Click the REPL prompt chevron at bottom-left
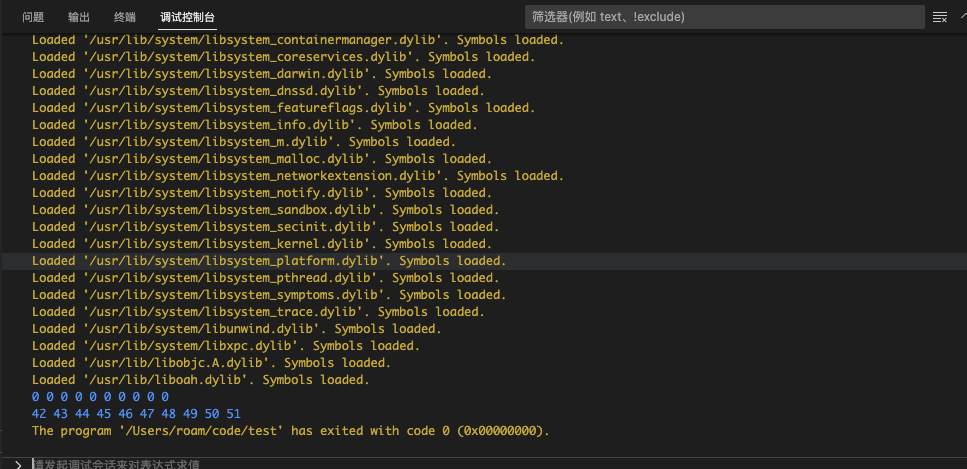This screenshot has width=967, height=469. click(17, 464)
